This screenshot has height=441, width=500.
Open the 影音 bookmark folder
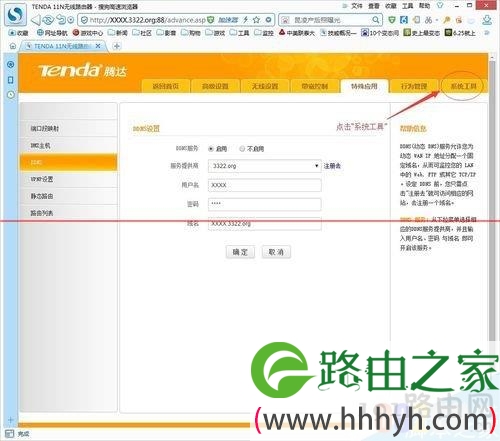[x=166, y=33]
